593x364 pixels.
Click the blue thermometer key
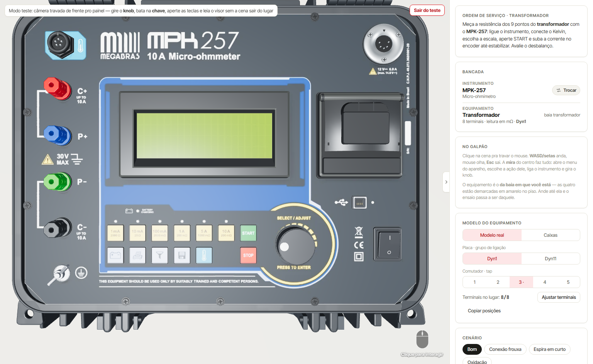click(x=204, y=255)
